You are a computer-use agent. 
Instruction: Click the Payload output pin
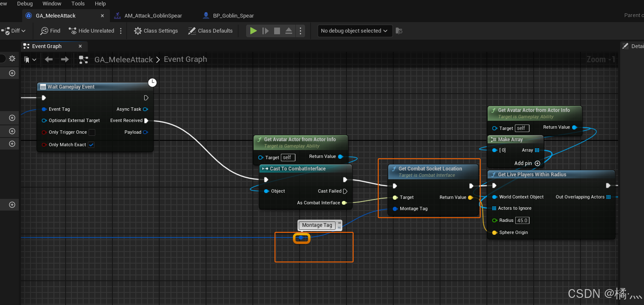pyautogui.click(x=145, y=132)
